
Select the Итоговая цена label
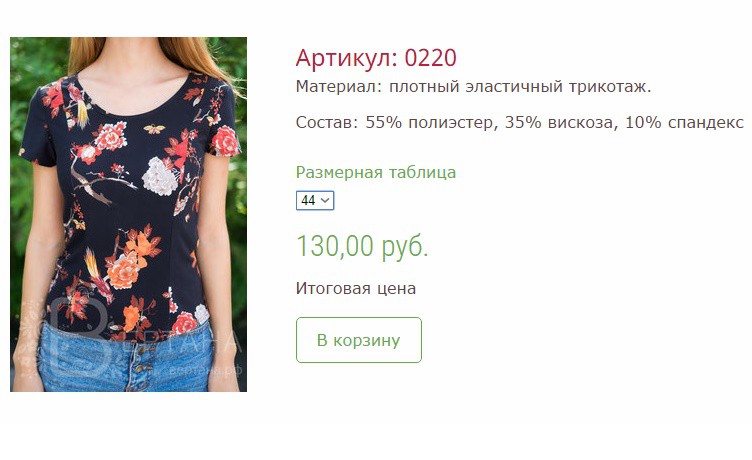(x=355, y=288)
